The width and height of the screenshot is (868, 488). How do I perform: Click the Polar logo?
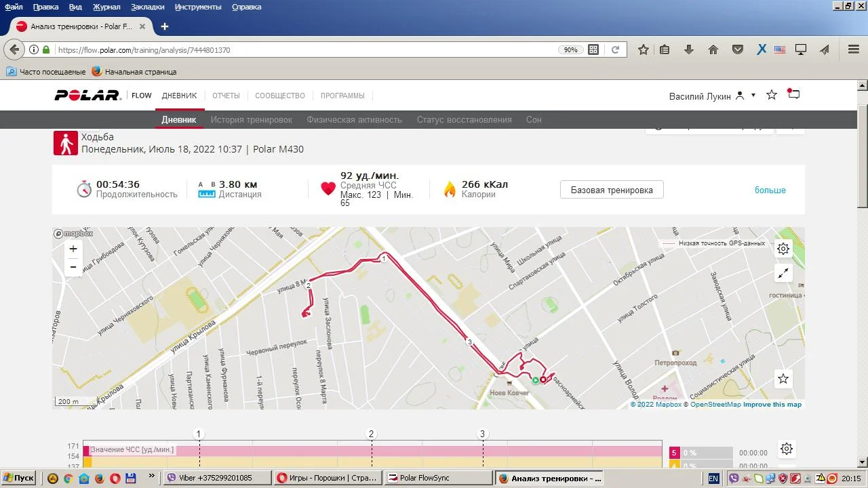88,96
